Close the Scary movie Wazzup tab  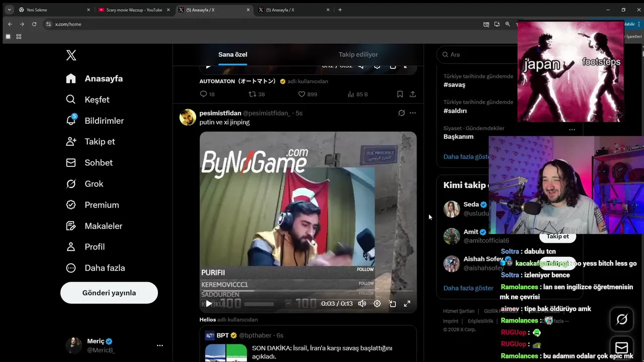[x=169, y=10]
